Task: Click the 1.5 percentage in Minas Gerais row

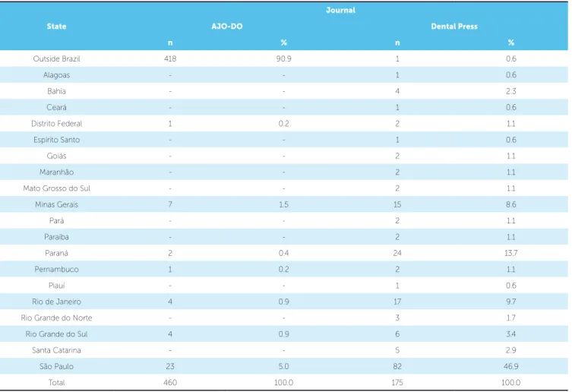Action: click(x=284, y=204)
